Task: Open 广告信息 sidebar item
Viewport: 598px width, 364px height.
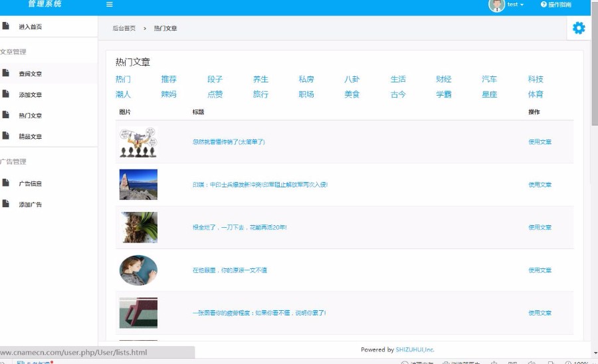Action: coord(30,183)
